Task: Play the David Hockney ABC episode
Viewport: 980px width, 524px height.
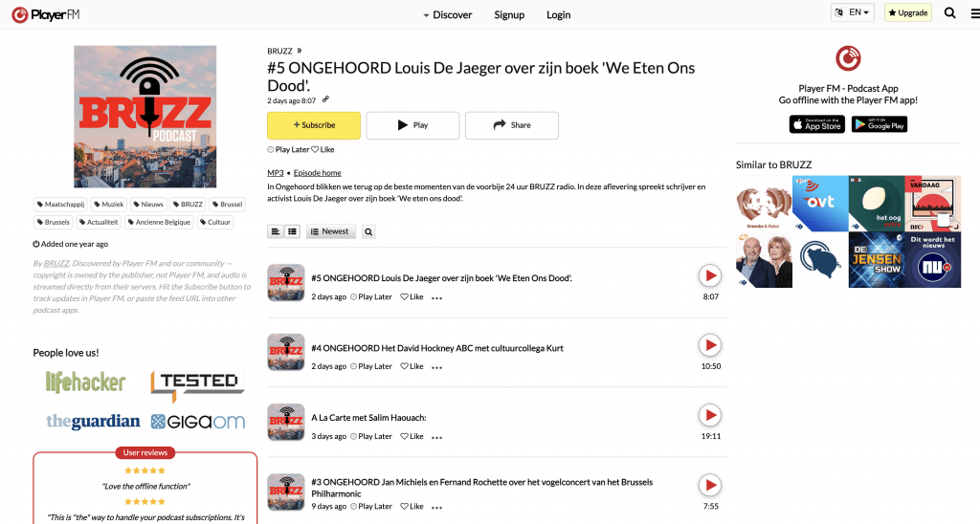Action: point(709,345)
